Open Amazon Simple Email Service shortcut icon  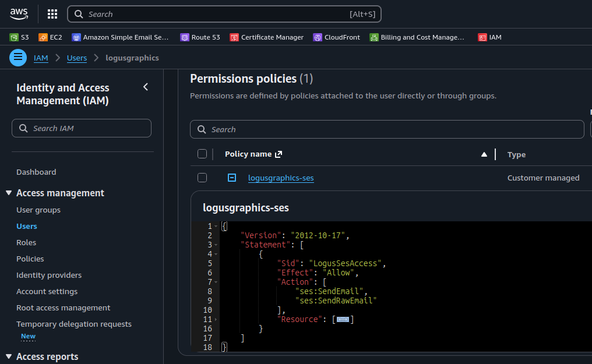coord(76,37)
